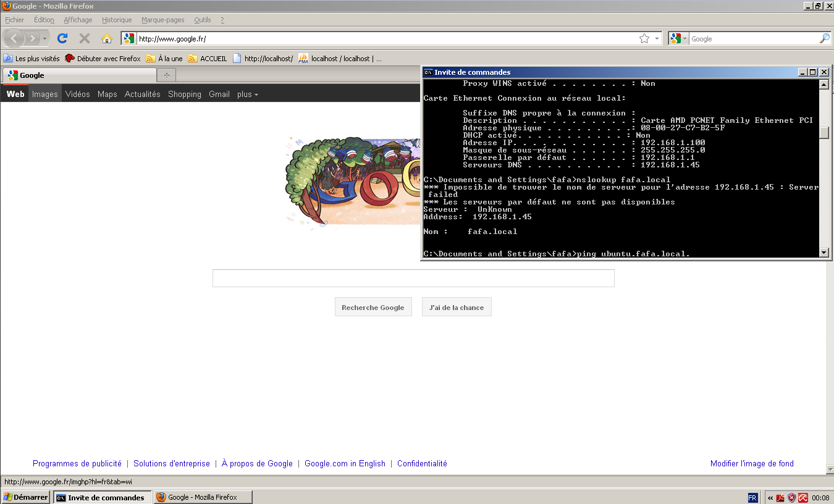The width and height of the screenshot is (834, 504).
Task: Open Solutions d'entreprise link
Action: (x=172, y=463)
